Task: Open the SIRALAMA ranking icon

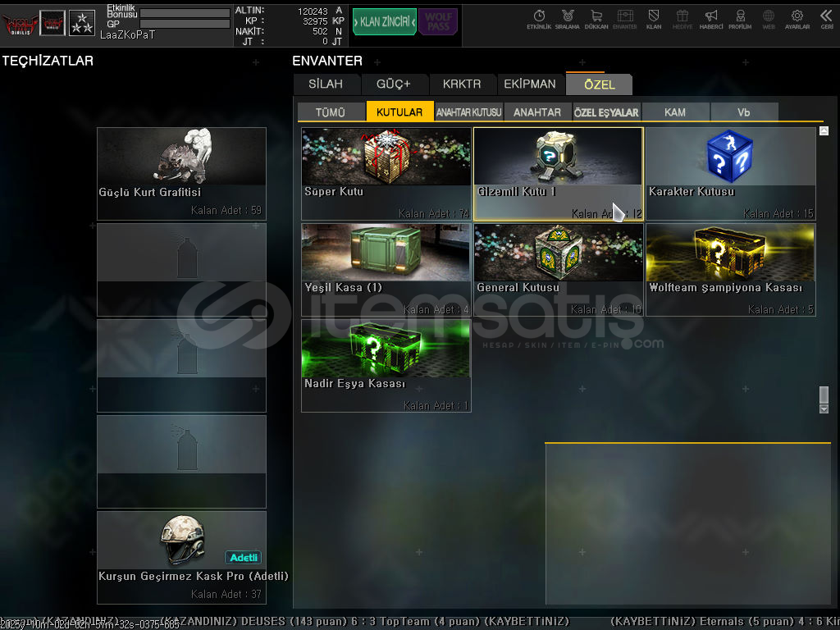Action: 568,20
